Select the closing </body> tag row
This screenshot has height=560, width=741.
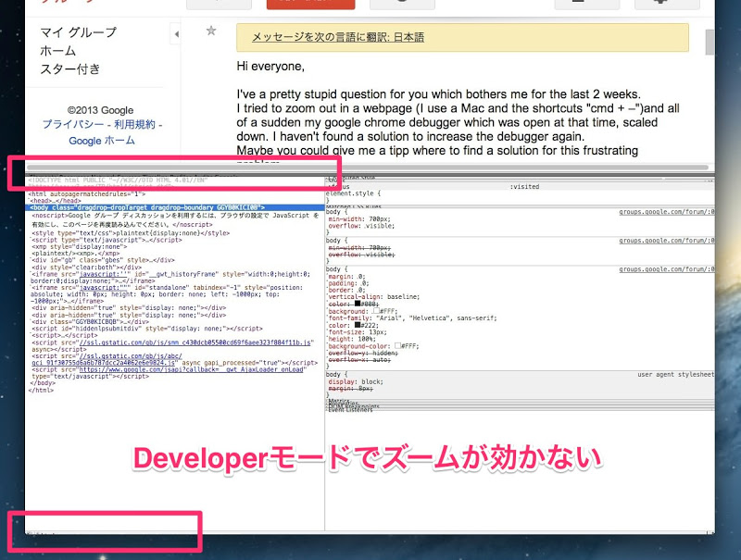coord(42,383)
